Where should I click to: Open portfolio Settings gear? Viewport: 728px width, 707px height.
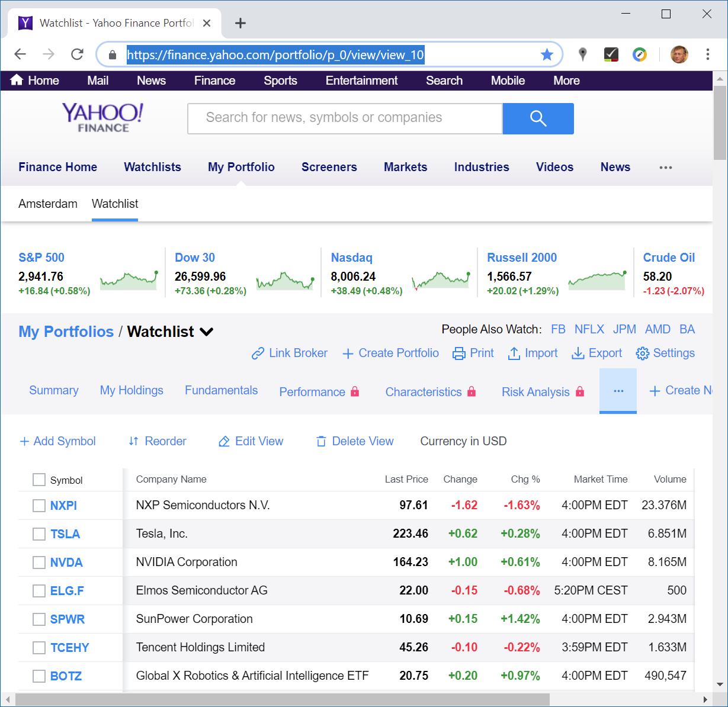point(642,353)
